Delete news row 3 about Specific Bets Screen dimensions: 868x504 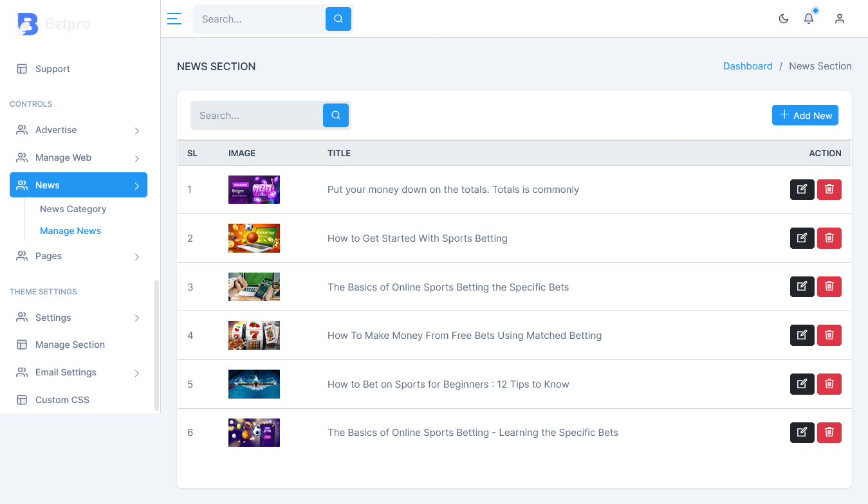829,287
